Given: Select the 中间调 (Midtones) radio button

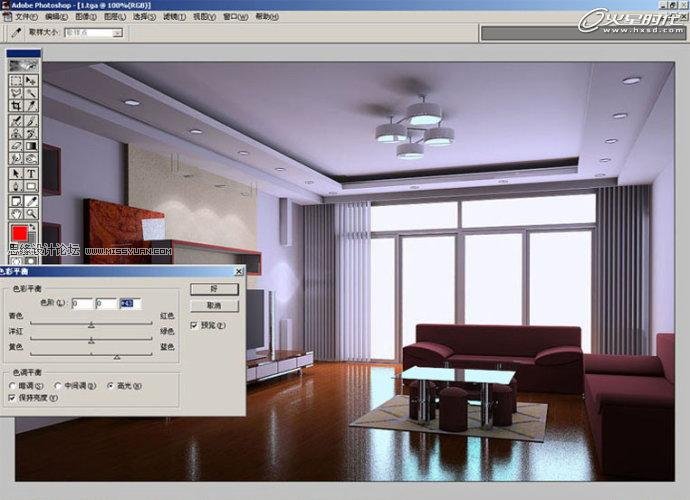Looking at the screenshot, I should 59,384.
